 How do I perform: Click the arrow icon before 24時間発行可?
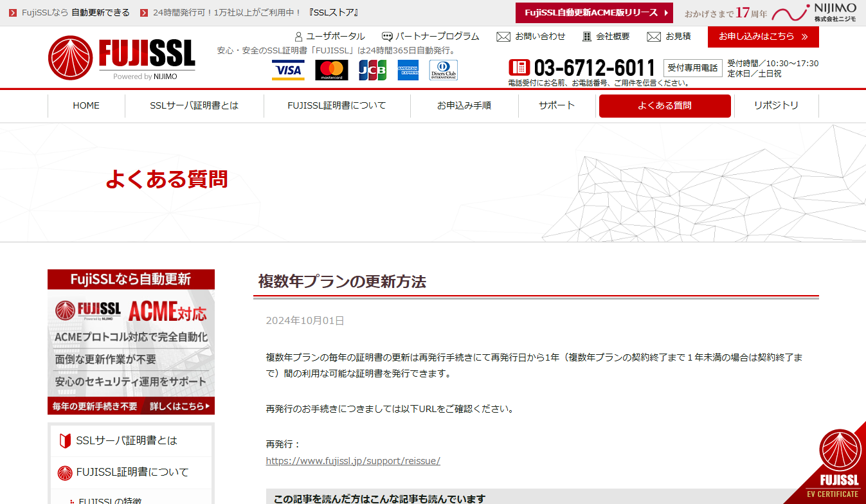click(x=144, y=13)
